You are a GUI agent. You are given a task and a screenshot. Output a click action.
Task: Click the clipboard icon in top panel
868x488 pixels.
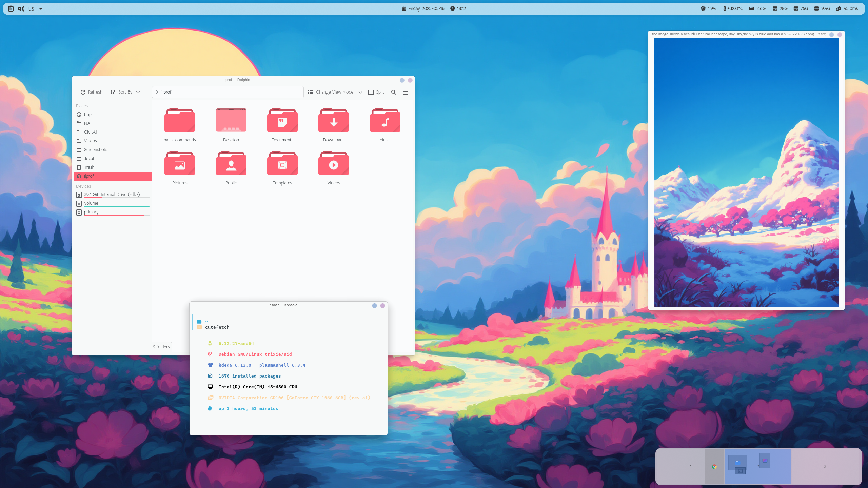(x=11, y=9)
